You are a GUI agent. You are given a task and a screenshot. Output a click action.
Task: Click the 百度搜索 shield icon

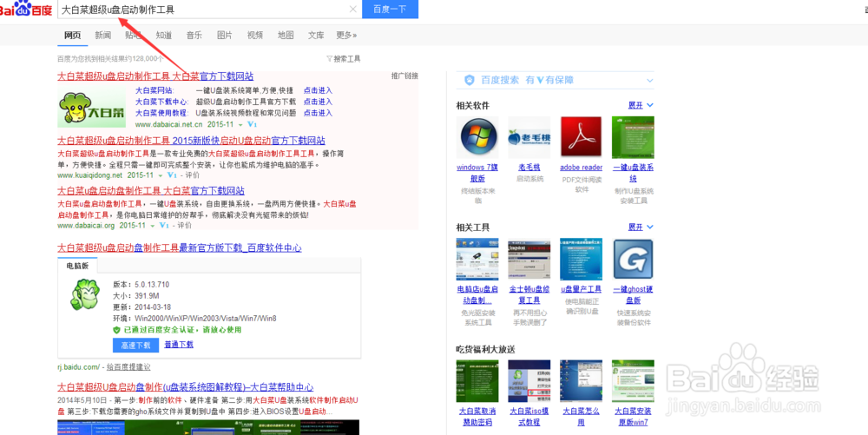click(x=470, y=80)
